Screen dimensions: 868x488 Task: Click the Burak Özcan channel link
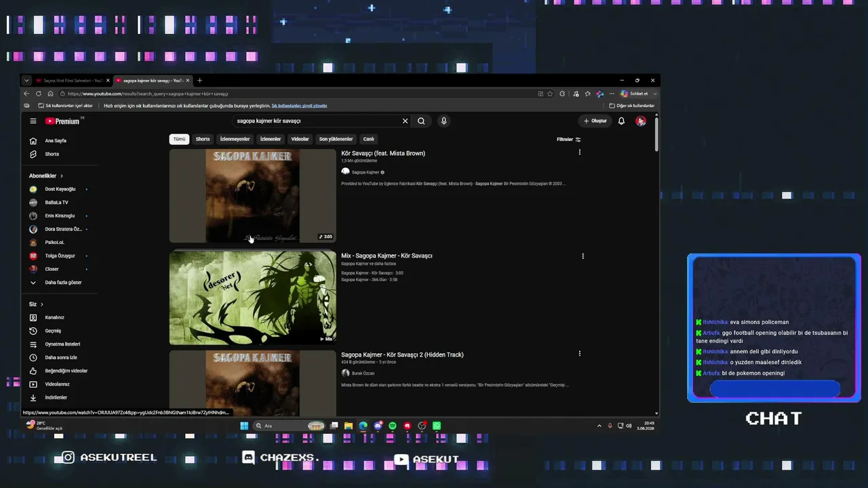(x=363, y=373)
